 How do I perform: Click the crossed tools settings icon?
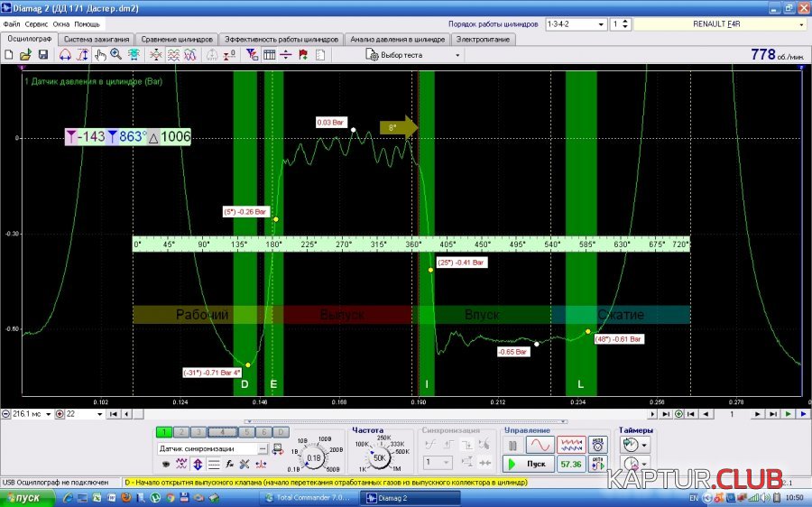coord(245,464)
